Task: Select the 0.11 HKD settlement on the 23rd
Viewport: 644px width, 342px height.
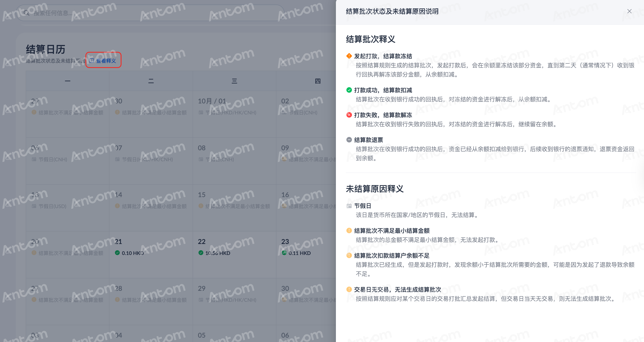Action: click(299, 253)
